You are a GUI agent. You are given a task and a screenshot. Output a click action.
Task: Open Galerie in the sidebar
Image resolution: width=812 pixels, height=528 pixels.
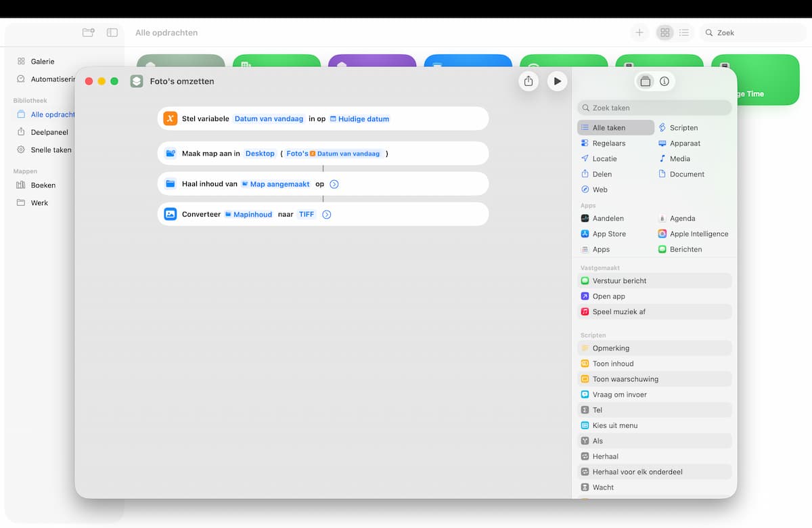coord(43,62)
